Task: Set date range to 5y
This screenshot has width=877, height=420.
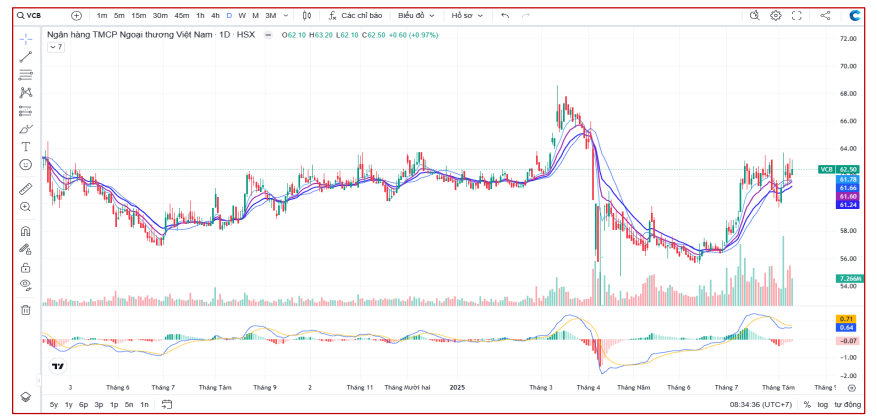Action: (x=54, y=404)
